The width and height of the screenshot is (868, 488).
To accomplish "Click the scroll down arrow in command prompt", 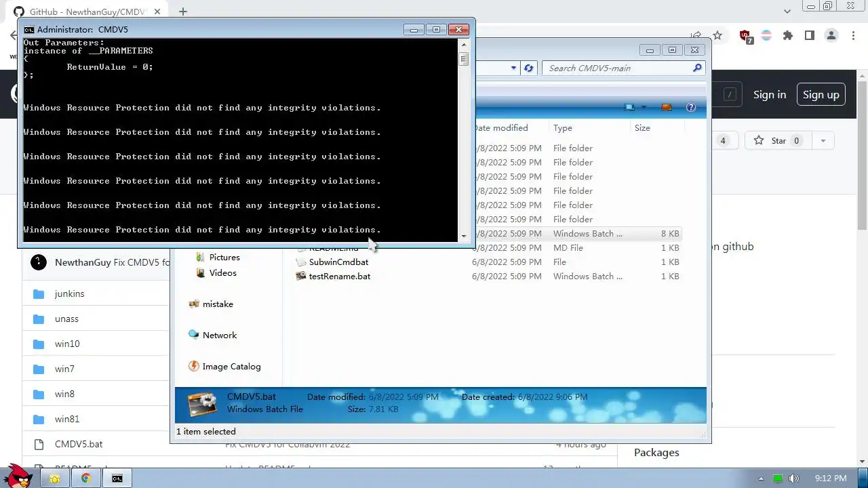I will (464, 236).
